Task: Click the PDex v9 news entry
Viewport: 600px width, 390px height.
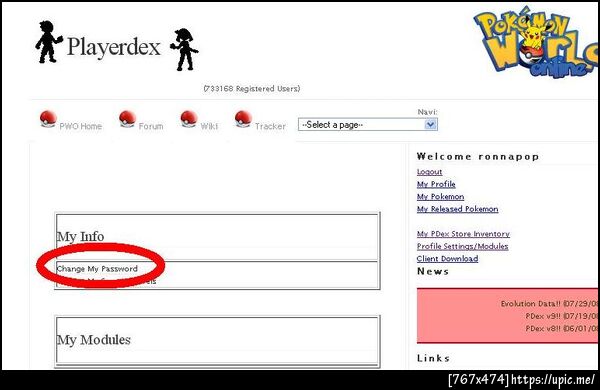Action: coord(561,317)
